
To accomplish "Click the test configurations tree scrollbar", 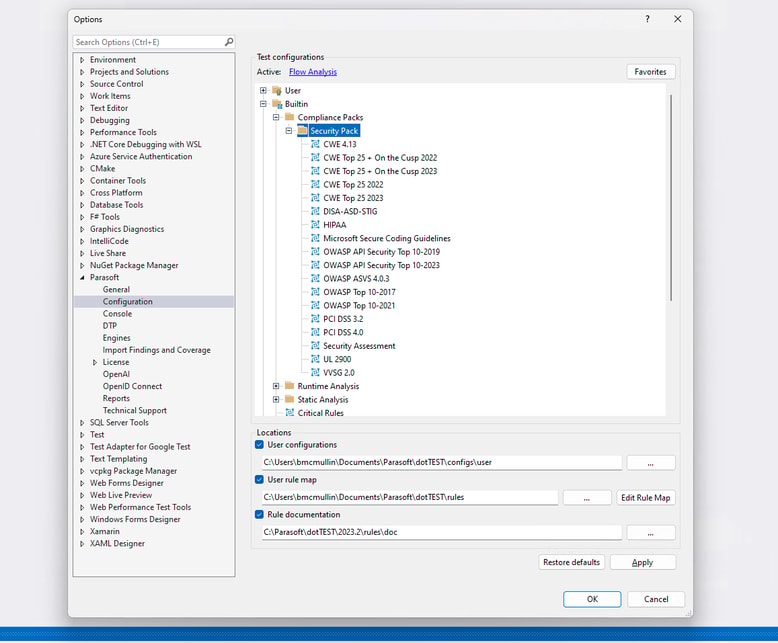I will click(671, 197).
